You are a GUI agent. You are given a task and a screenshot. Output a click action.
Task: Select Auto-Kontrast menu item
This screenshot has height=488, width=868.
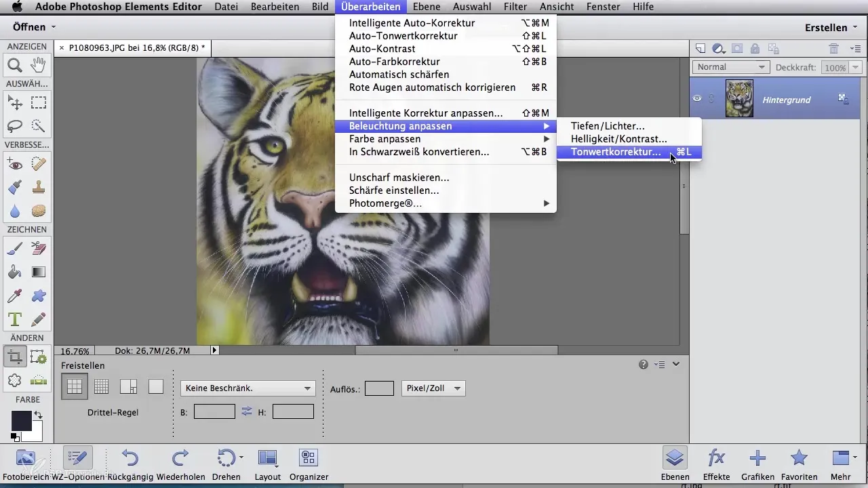click(446, 49)
